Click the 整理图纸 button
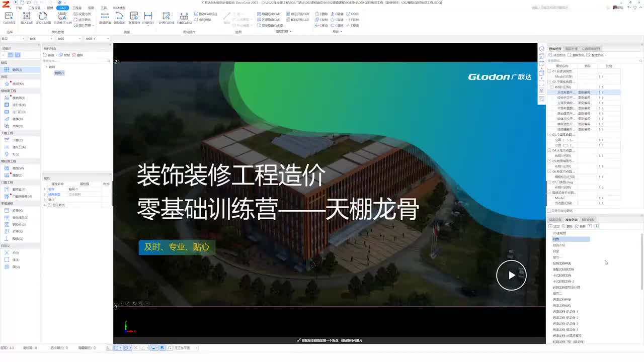644x362 pixels. pyautogui.click(x=595, y=55)
